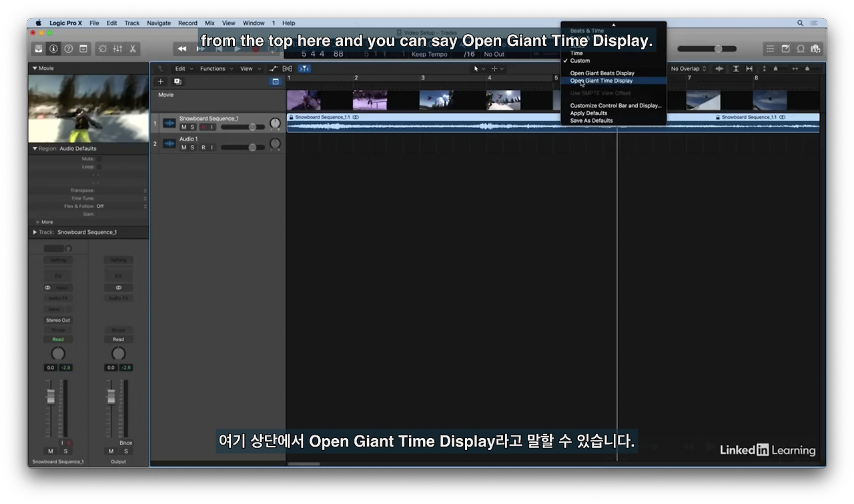This screenshot has height=504, width=854.
Task: Expand the Track Snowboard Sequence_1 section
Action: 35,232
